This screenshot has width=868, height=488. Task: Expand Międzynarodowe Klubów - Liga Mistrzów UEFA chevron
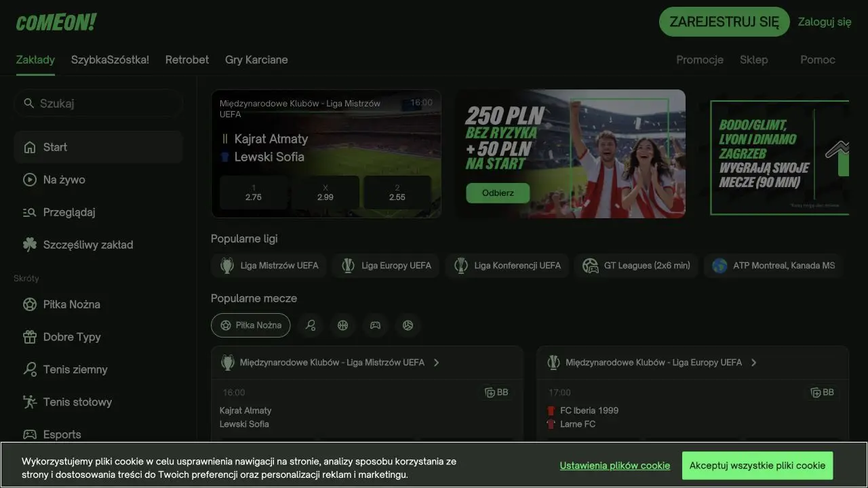436,363
